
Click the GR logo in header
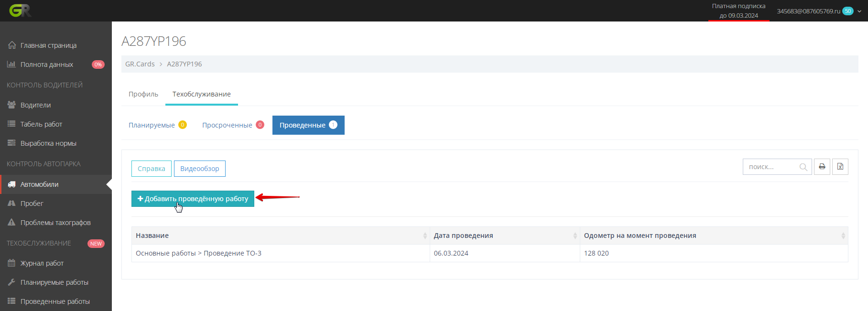(x=20, y=11)
